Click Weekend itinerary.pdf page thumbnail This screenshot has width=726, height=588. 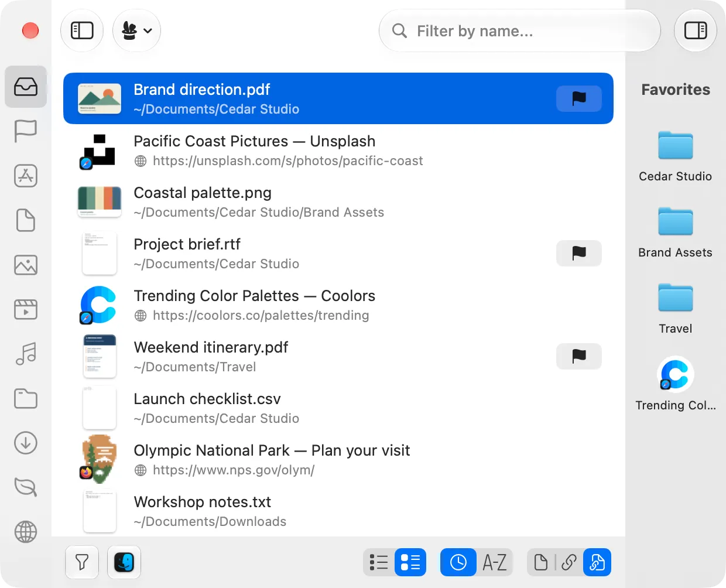100,356
